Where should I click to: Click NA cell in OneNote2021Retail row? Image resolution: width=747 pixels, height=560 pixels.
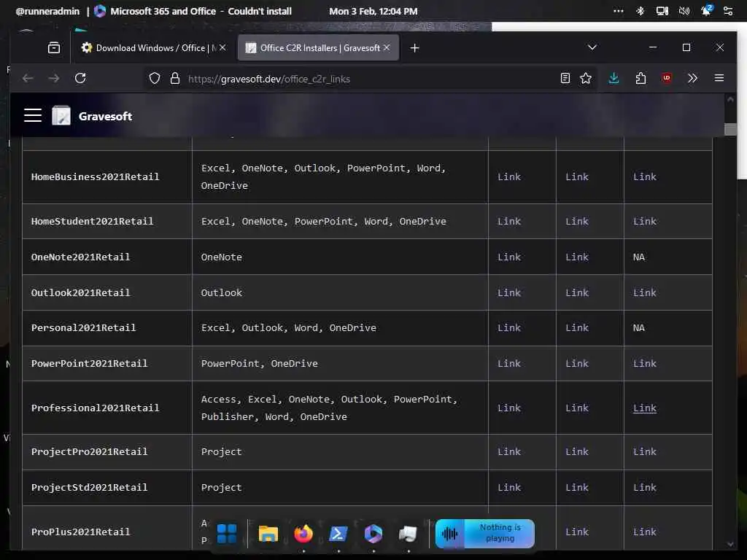(668, 257)
